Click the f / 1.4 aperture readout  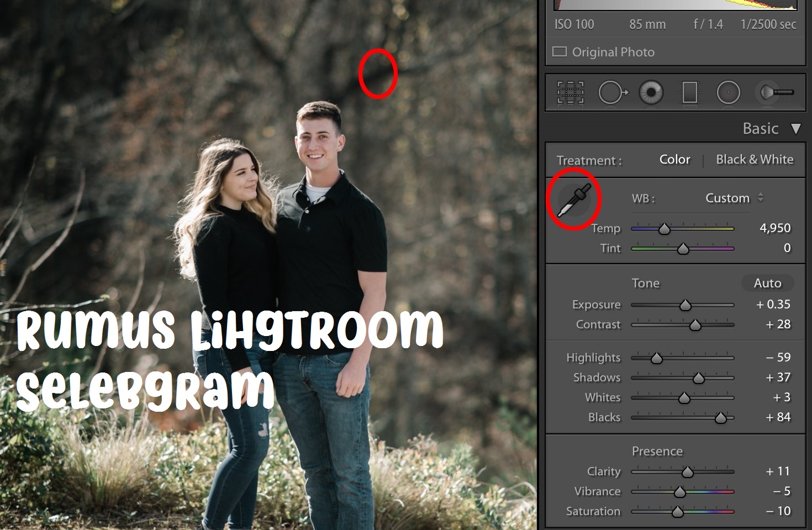708,24
